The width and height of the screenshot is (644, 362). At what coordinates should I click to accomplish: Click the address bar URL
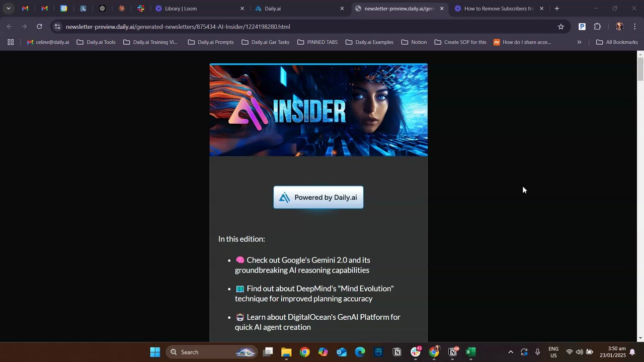click(178, 27)
